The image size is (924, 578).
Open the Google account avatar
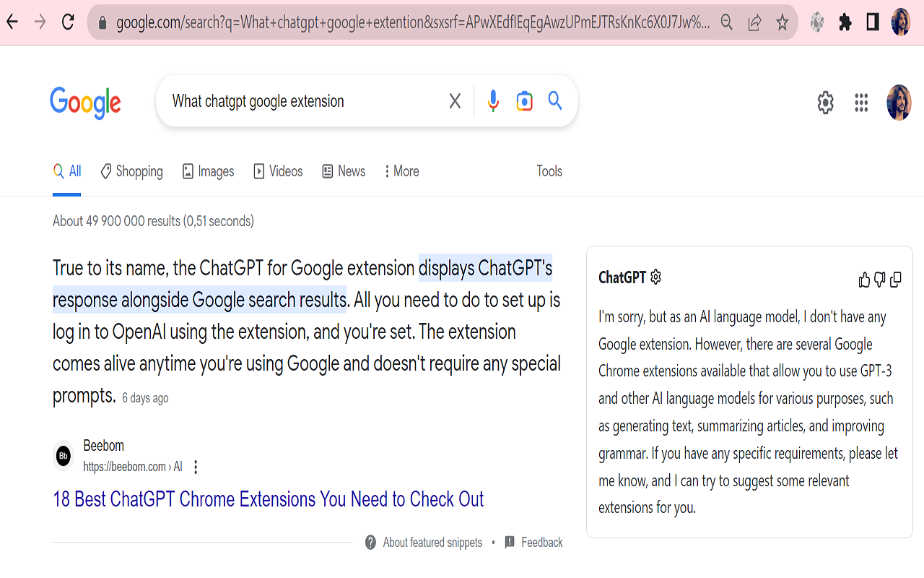tap(899, 103)
